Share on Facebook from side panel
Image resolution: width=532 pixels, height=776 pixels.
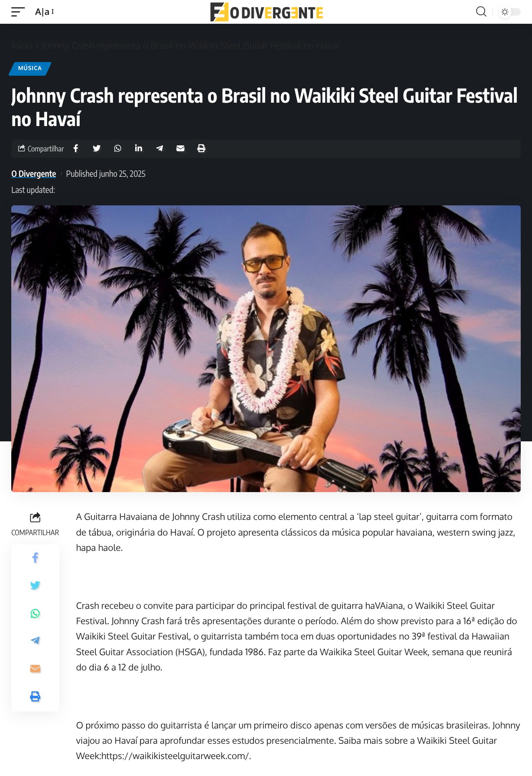click(35, 558)
